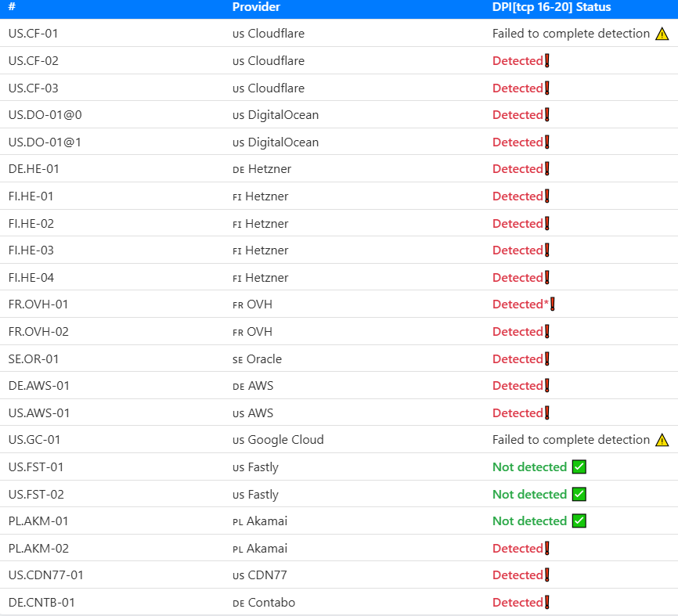Click 'Detected' status text for FI.HE-02
Viewport: 678px width, 616px height.
[x=518, y=224]
